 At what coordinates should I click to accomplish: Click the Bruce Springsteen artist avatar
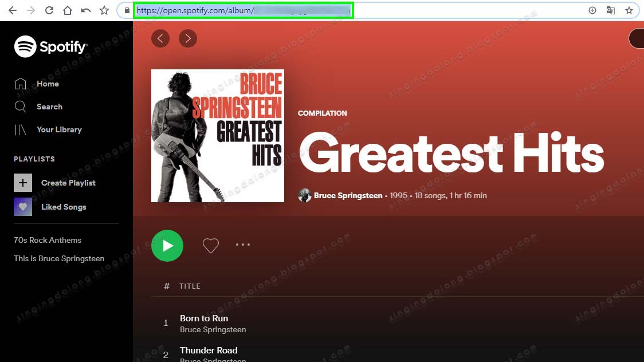coord(304,195)
